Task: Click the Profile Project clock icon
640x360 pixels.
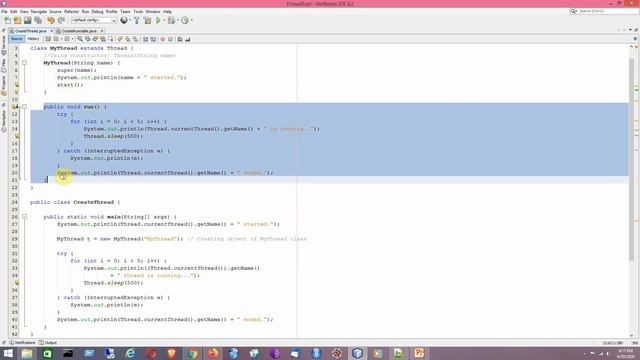Action: tap(185, 20)
